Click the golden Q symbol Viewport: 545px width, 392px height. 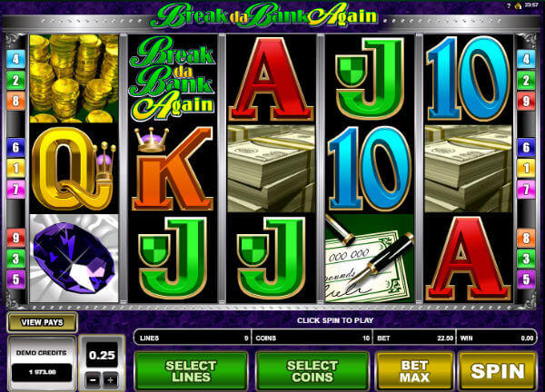pos(74,169)
